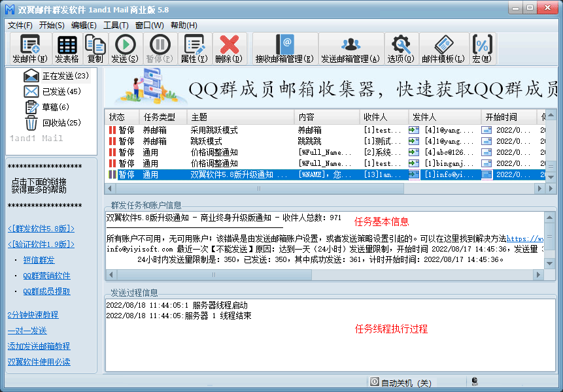This screenshot has height=392, width=563.
Task: Follow the QQ群营销软件 link
Action: coord(46,276)
